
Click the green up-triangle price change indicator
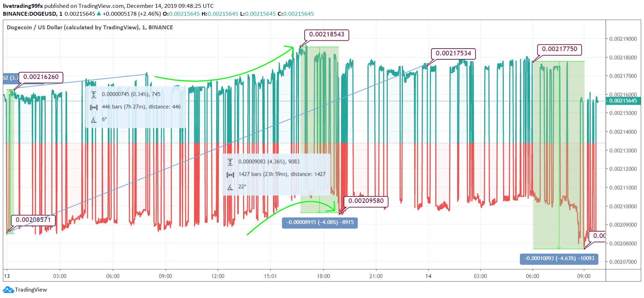(x=99, y=14)
